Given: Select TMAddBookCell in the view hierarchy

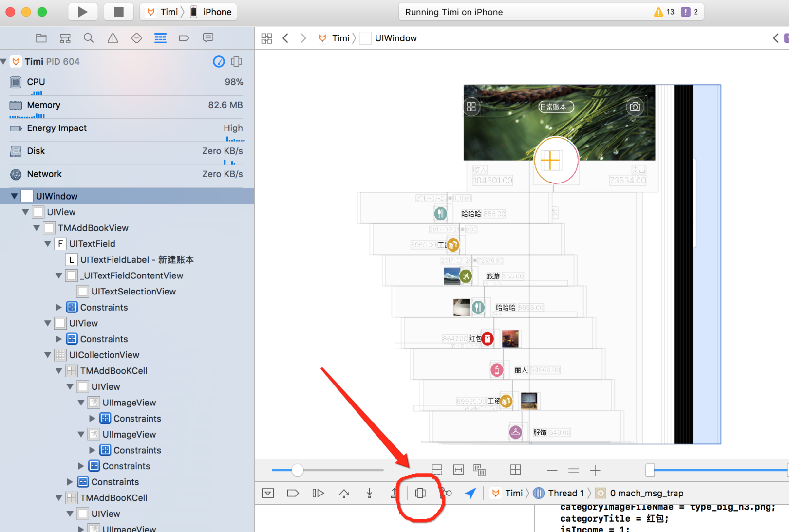Looking at the screenshot, I should (113, 370).
